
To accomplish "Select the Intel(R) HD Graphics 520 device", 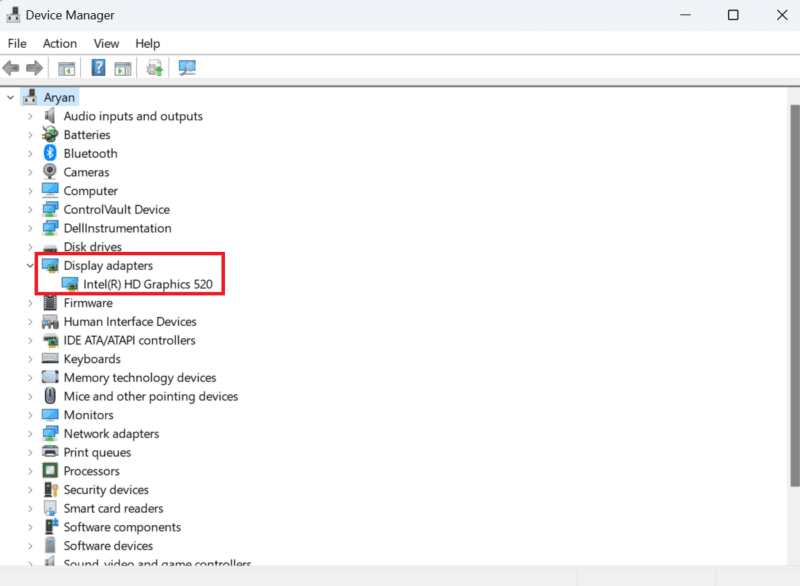I will [143, 284].
